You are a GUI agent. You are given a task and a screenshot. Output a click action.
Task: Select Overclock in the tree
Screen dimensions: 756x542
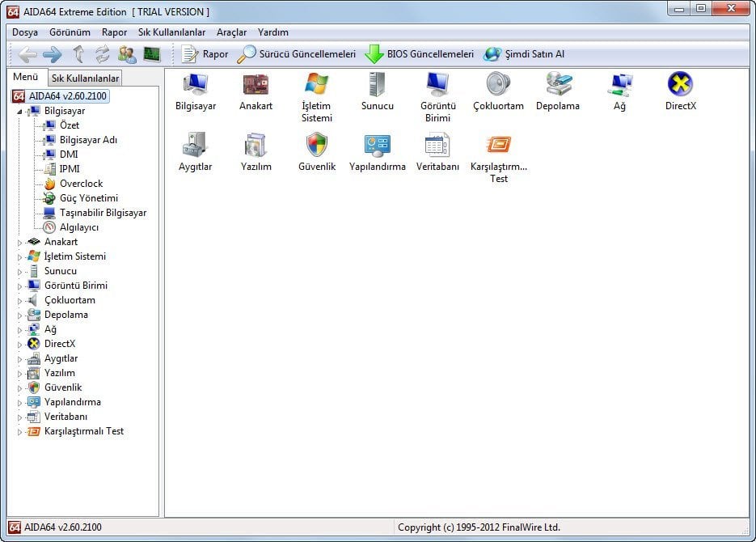[81, 184]
